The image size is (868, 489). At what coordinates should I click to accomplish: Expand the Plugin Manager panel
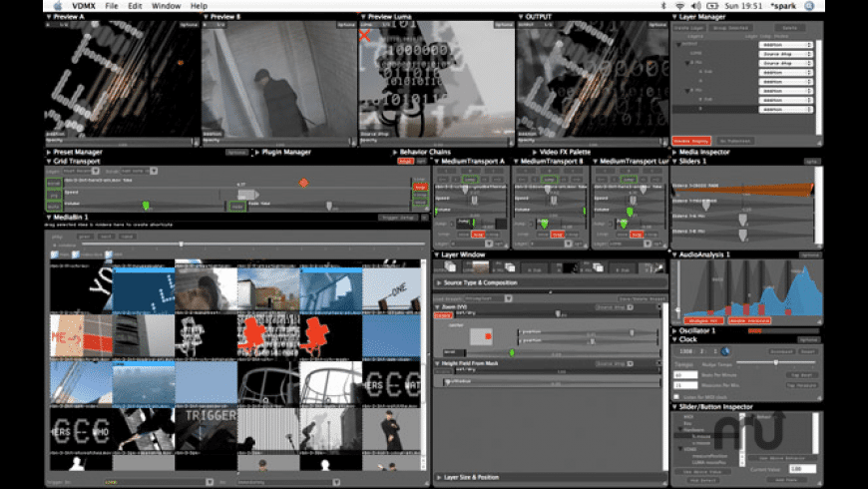257,152
